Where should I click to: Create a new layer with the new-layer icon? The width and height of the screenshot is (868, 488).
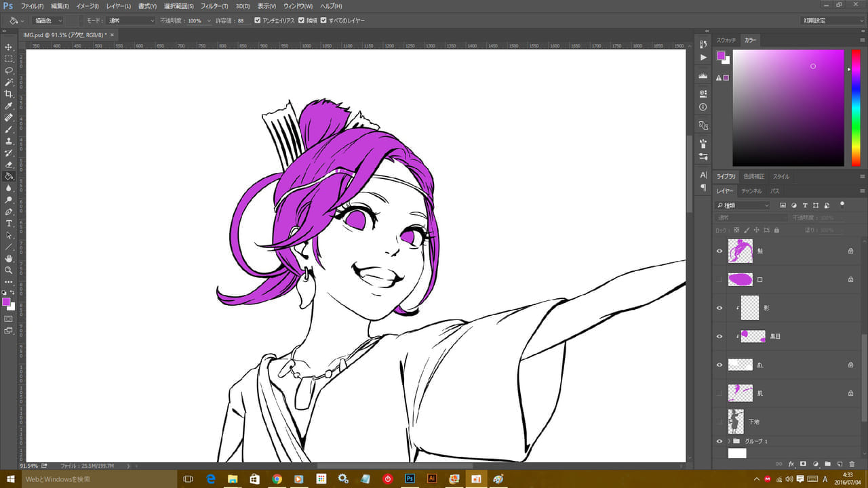click(x=840, y=464)
